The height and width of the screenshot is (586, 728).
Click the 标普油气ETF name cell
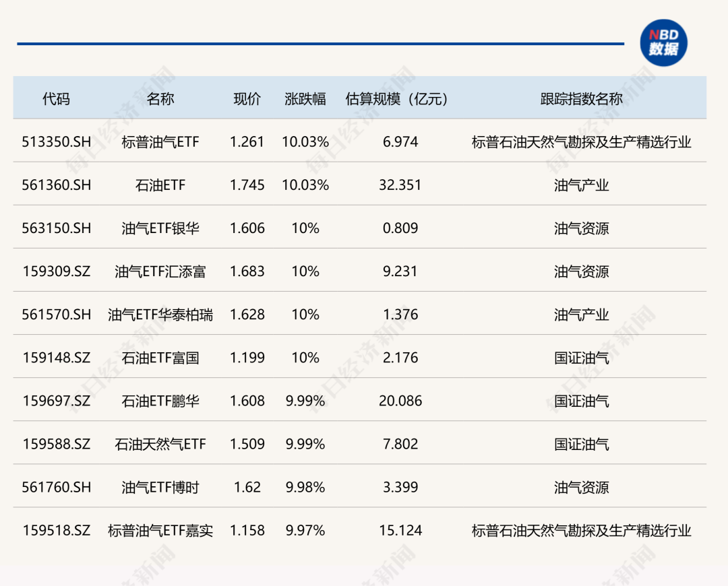[x=160, y=142]
